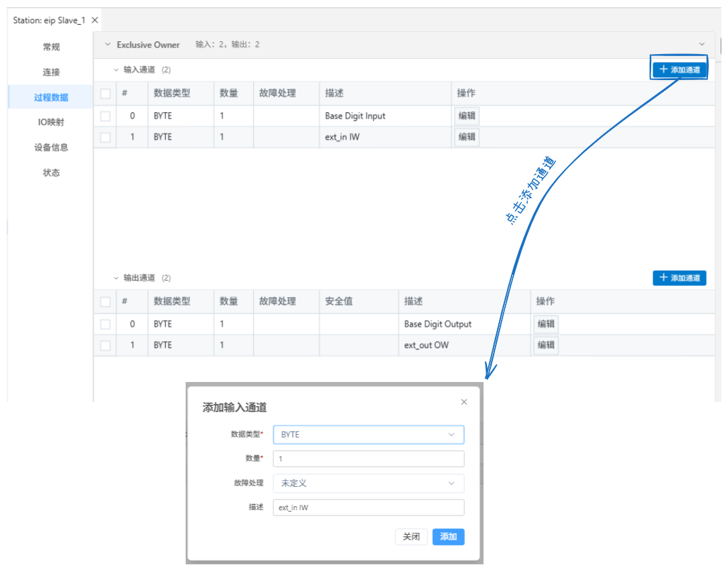Switch to 设备信息 section

pyautogui.click(x=51, y=147)
